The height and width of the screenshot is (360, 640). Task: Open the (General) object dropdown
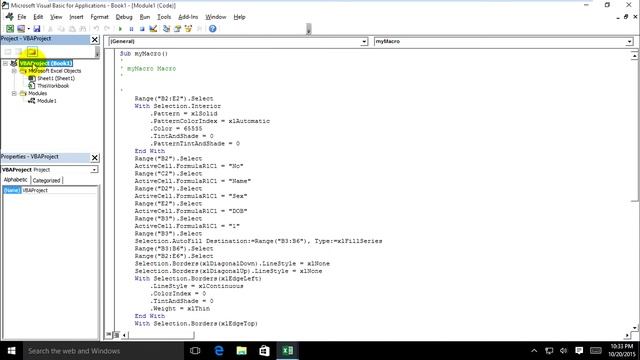[x=364, y=42]
